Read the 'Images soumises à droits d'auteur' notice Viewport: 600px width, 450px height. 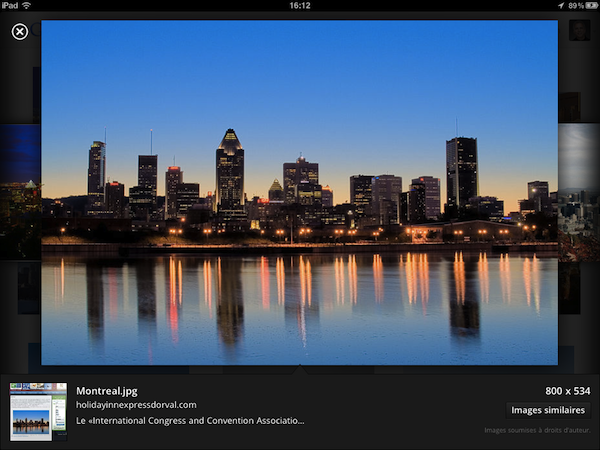(537, 430)
